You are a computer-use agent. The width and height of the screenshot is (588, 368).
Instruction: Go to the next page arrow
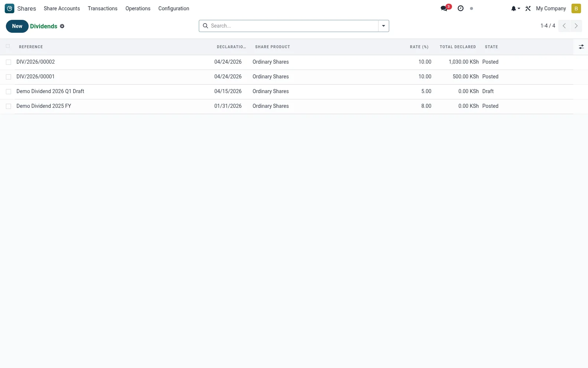pos(576,26)
